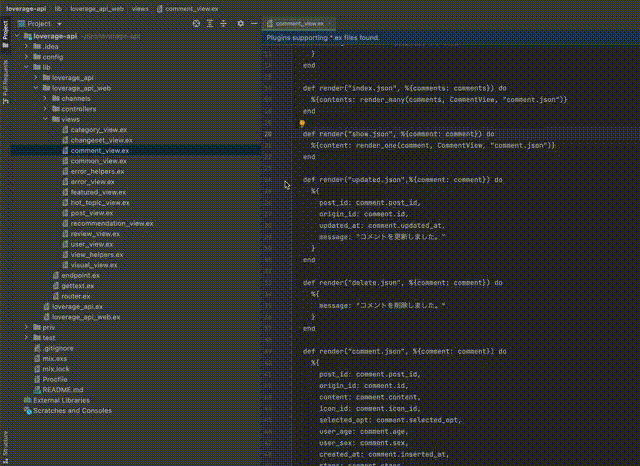Expand the loverage_api folder

(x=36, y=78)
